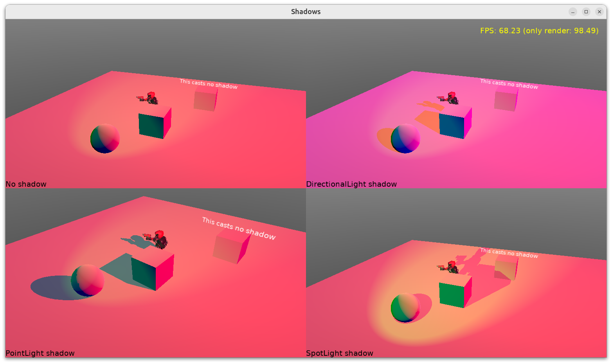Viewport: 612px width, 364px height.
Task: Click the sphere in SpotLight view
Action: (405, 308)
